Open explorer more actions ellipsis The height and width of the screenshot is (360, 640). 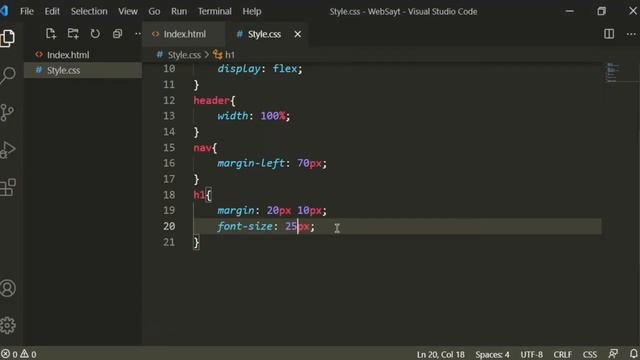click(x=138, y=34)
